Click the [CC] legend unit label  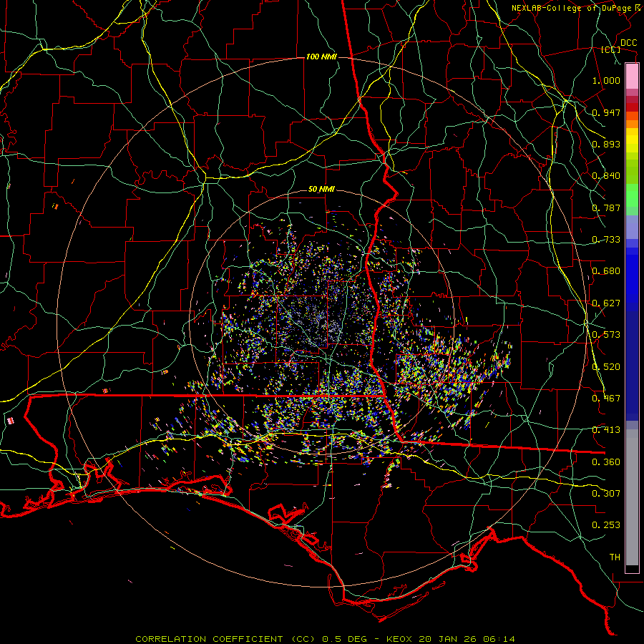pos(611,49)
